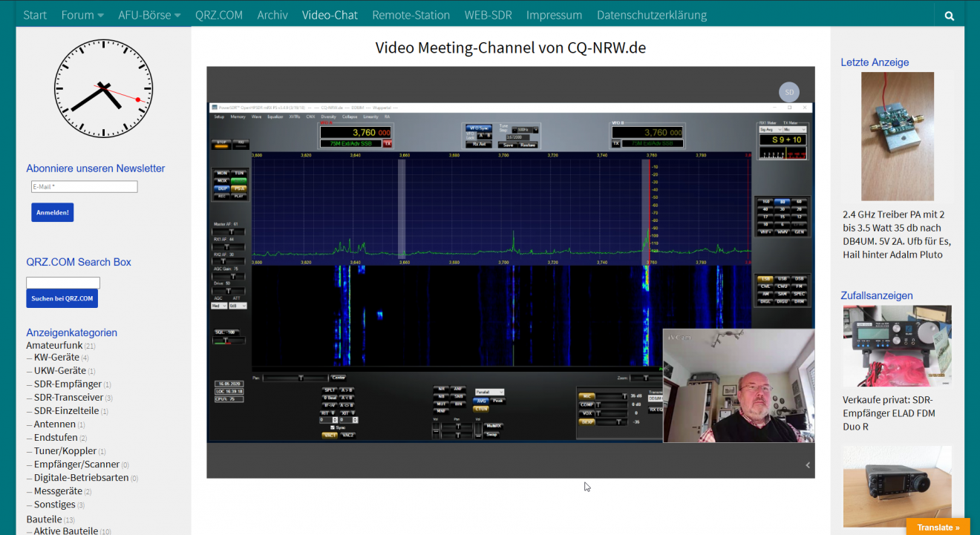Click the Rx Ant button
Image resolution: width=980 pixels, height=535 pixels.
coord(479,144)
